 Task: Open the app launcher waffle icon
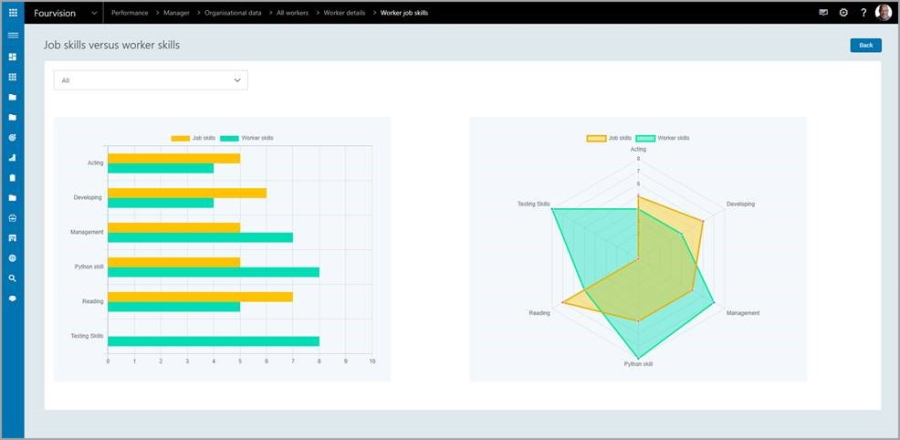pyautogui.click(x=13, y=13)
